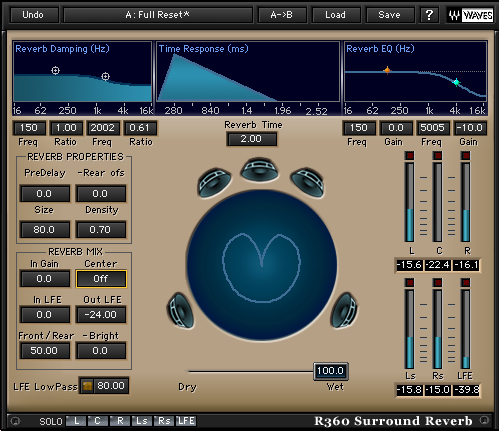
Task: Click the Reverb EQ low Freq field 150
Action: [359, 128]
